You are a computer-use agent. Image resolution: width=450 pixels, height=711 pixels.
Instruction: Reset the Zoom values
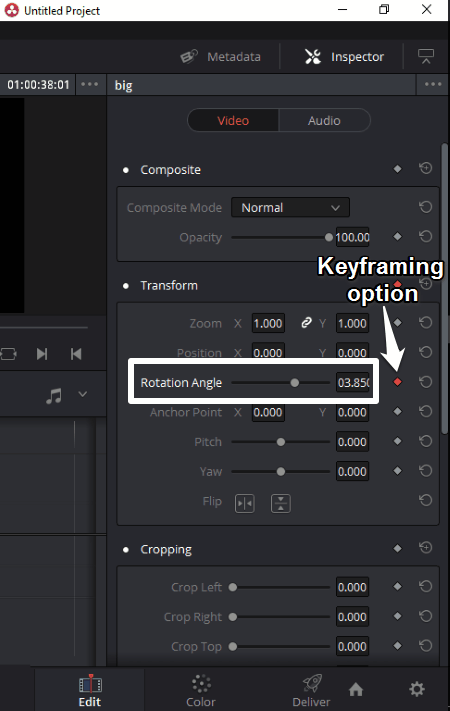[x=426, y=322]
